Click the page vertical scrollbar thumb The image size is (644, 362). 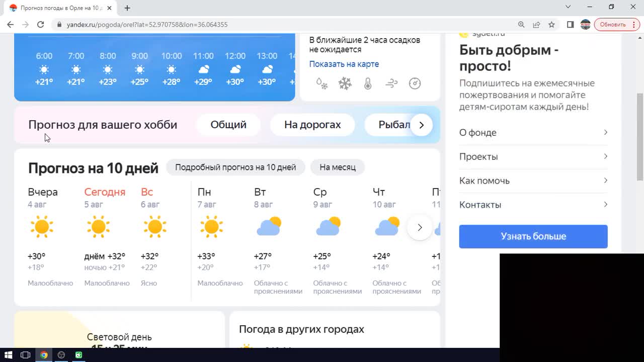point(640,136)
